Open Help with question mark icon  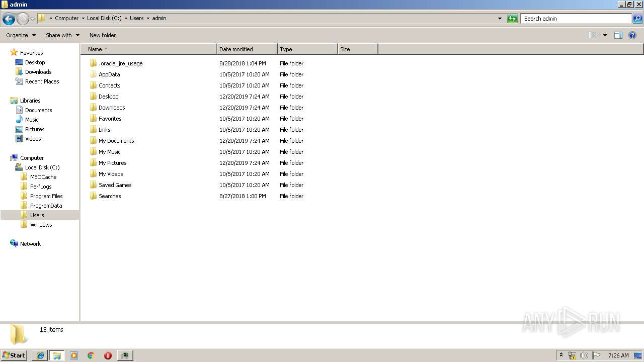coord(632,35)
